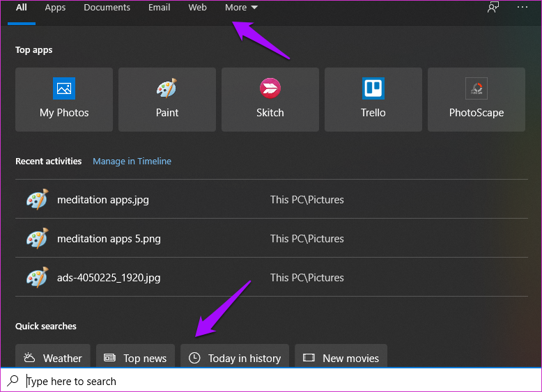The height and width of the screenshot is (392, 542).
Task: Expand the More filter dropdown
Action: pos(241,8)
